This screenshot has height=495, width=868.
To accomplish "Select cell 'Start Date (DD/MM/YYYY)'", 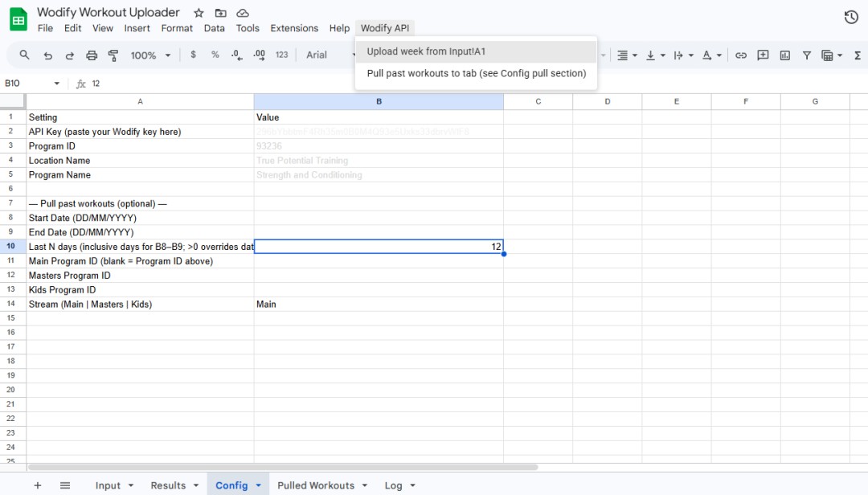I will 140,218.
